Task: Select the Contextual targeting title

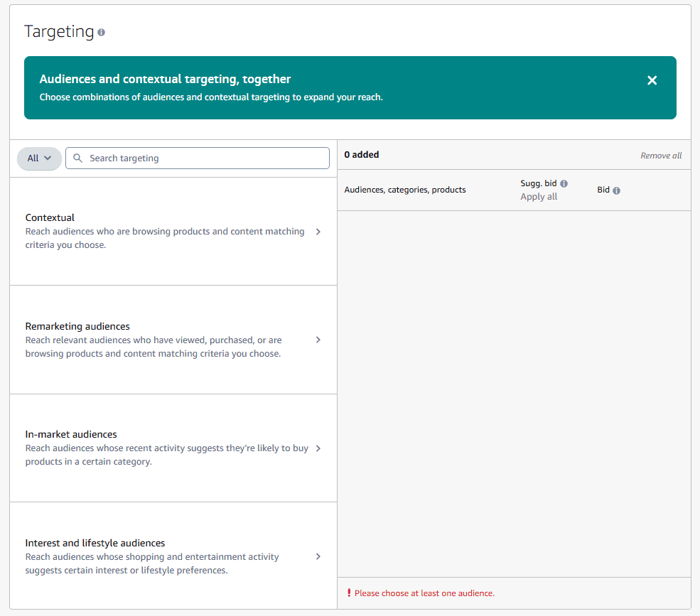Action: [x=50, y=217]
